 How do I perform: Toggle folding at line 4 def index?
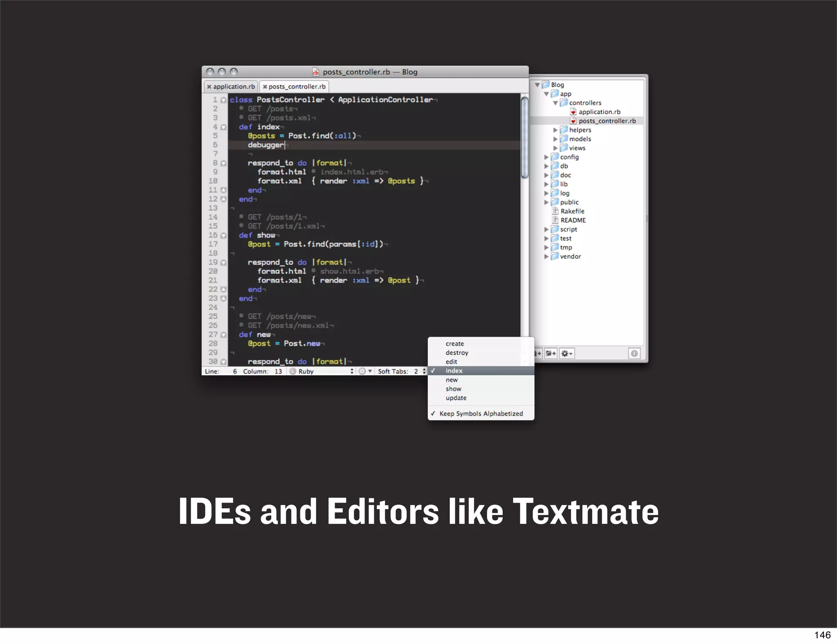223,127
